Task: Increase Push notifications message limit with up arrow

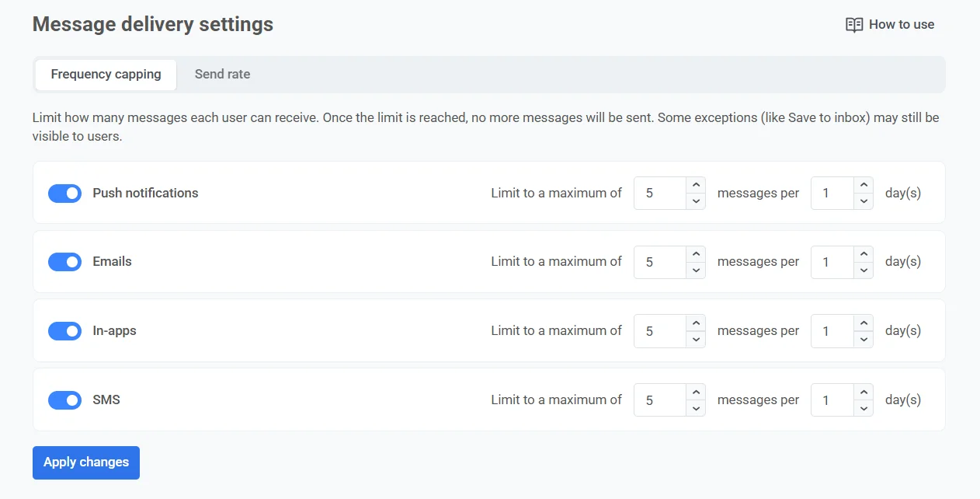Action: tap(696, 185)
